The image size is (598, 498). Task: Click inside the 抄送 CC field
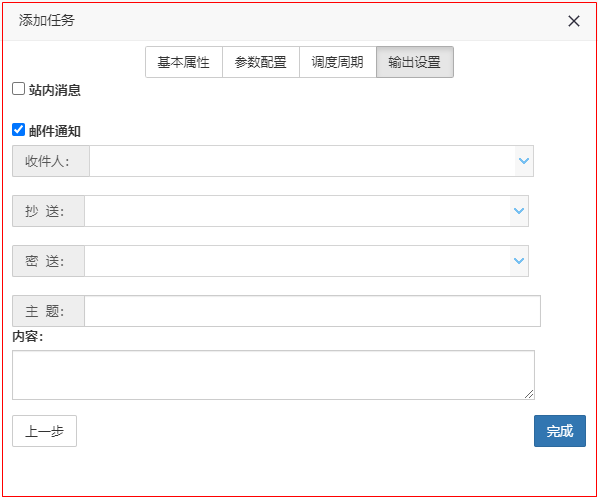[297, 211]
